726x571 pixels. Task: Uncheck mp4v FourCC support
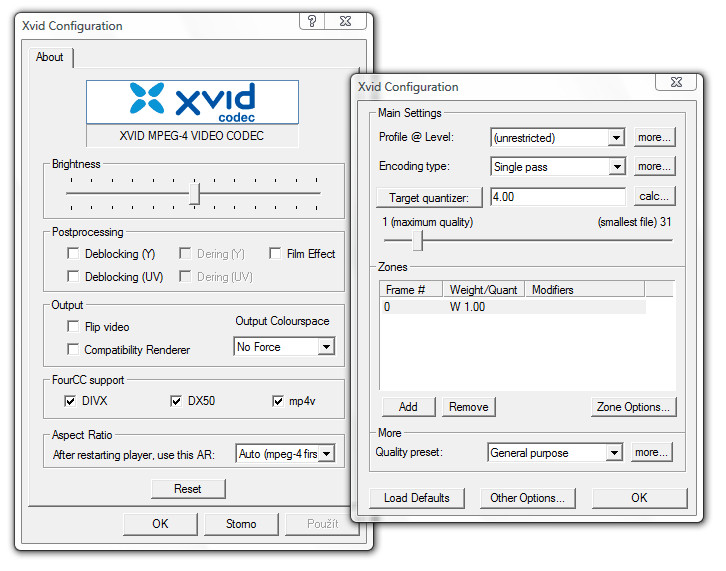point(277,401)
